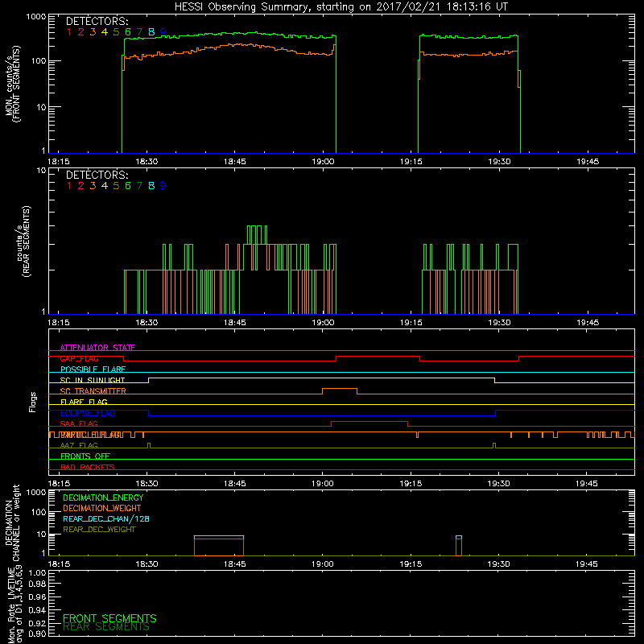This screenshot has height=644, width=644.
Task: Select the DECIMATION_WEIGHT legend label
Action: (102, 509)
